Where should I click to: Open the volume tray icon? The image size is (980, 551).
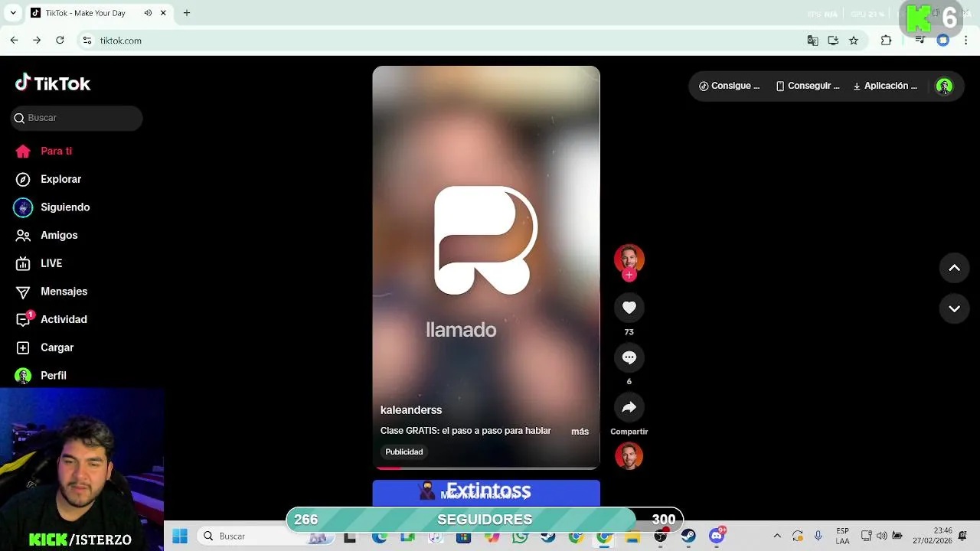(x=881, y=536)
